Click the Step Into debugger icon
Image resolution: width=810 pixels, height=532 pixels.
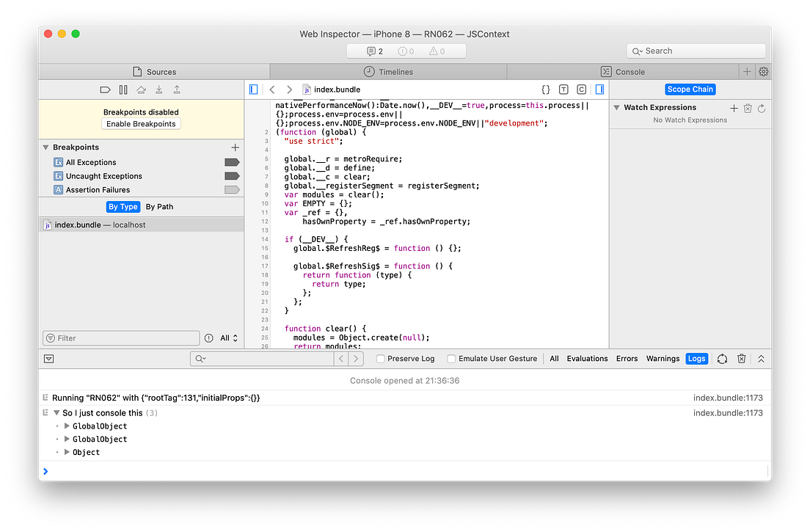(159, 90)
